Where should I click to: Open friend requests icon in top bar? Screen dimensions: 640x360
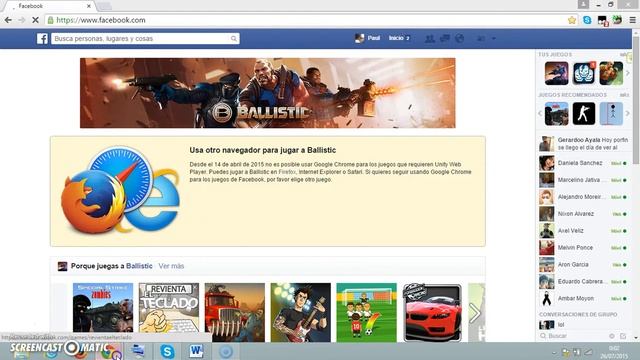429,38
